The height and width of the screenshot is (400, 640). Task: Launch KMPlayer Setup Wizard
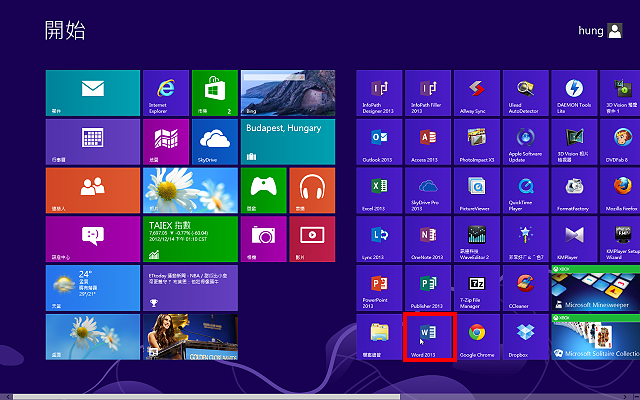[620, 239]
